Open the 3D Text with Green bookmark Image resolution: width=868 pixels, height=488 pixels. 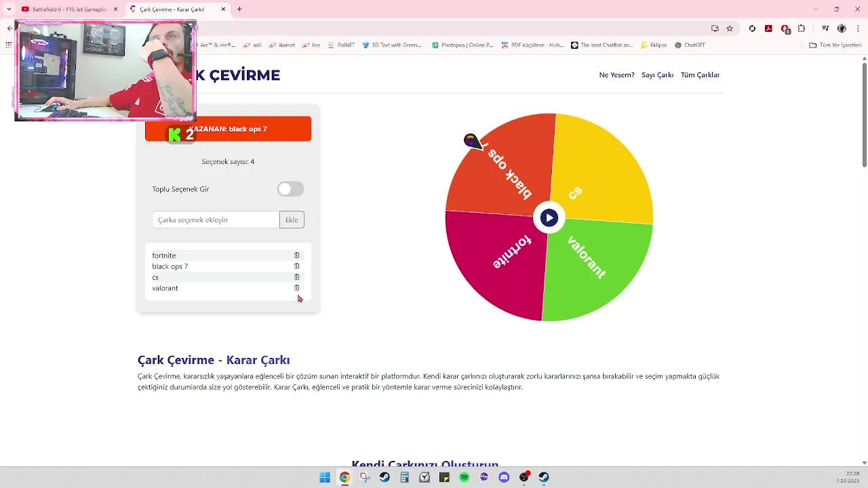(392, 45)
